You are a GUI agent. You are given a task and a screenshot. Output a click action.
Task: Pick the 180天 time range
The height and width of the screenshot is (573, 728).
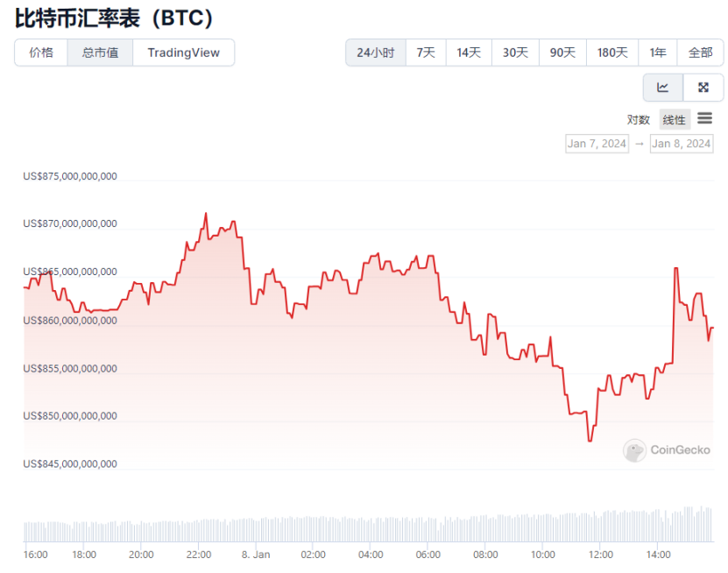tap(612, 53)
